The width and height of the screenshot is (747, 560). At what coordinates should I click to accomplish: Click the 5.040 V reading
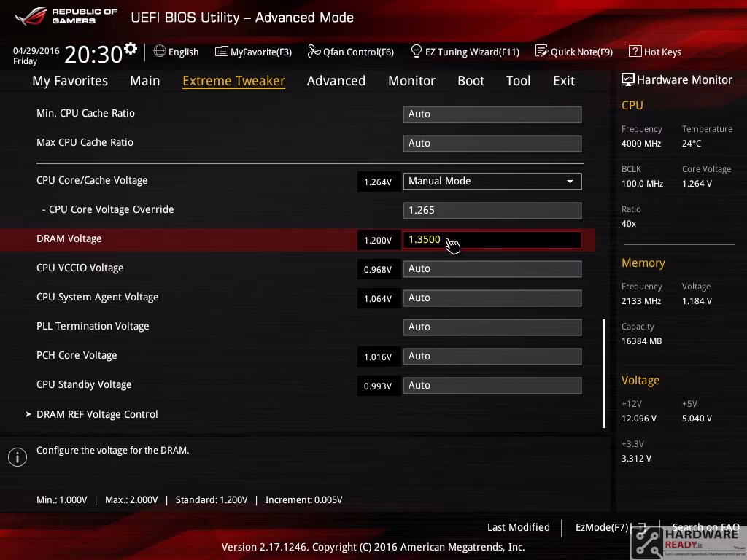pos(697,419)
